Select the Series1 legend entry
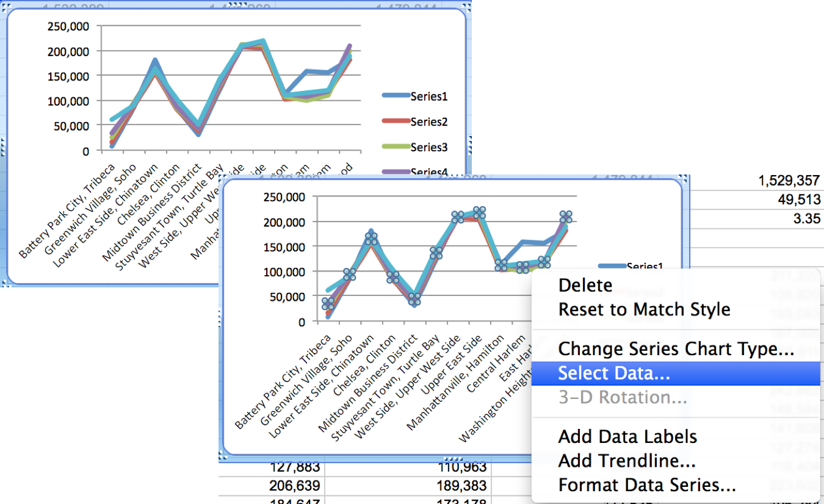The image size is (824, 504). 428,96
